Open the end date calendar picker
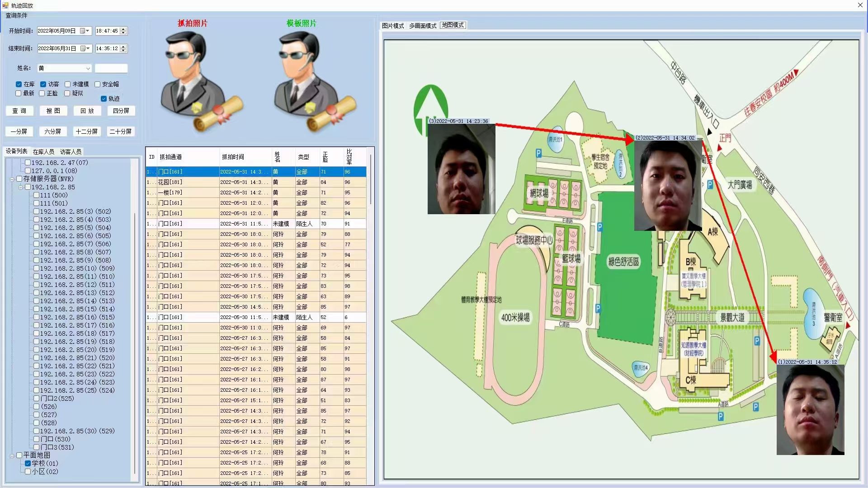 click(85, 48)
